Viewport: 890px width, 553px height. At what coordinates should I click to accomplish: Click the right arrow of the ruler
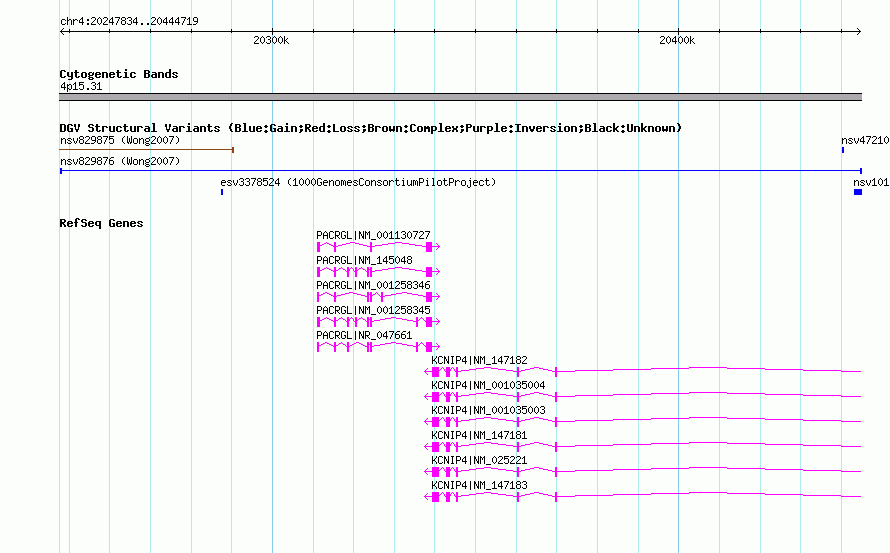pos(858,31)
